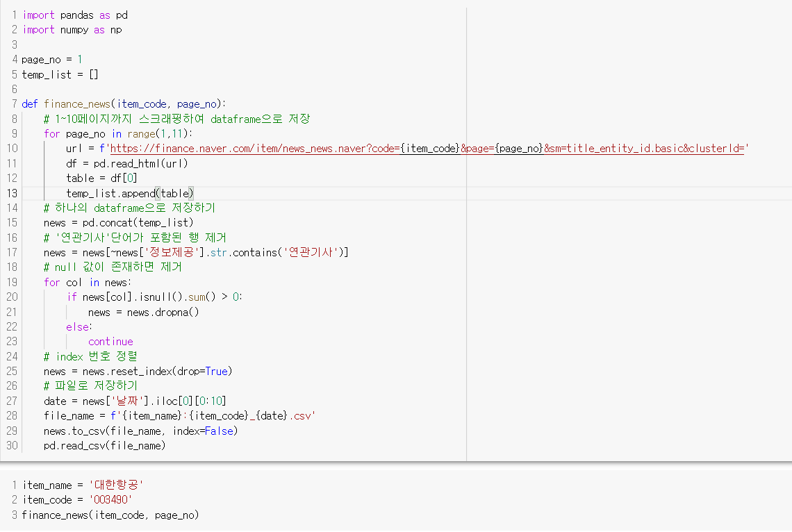This screenshot has height=532, width=792.
Task: Click "# '연관기사'단어가 포함된 행 제거" comment
Action: click(x=135, y=238)
